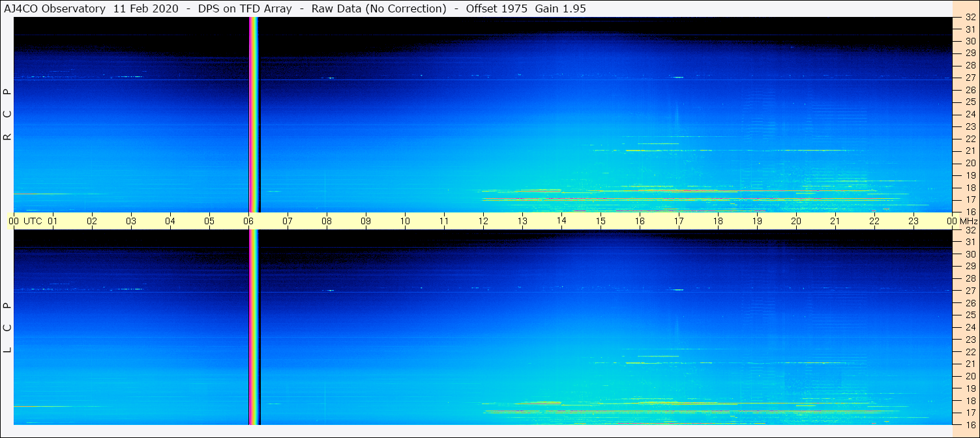980x438 pixels.
Task: Click the LCP label beside the lower spectrogram
Action: 7,327
